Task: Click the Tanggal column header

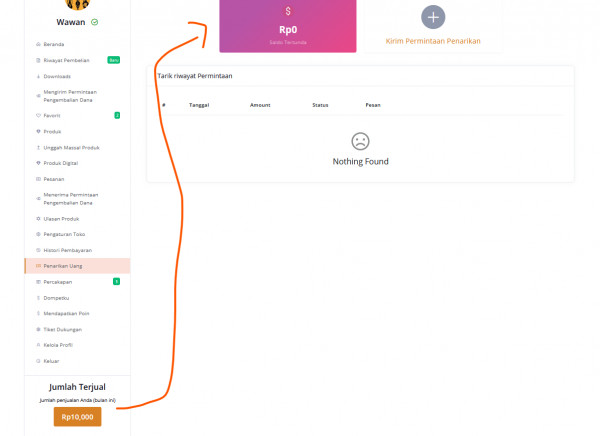Action: [x=199, y=105]
